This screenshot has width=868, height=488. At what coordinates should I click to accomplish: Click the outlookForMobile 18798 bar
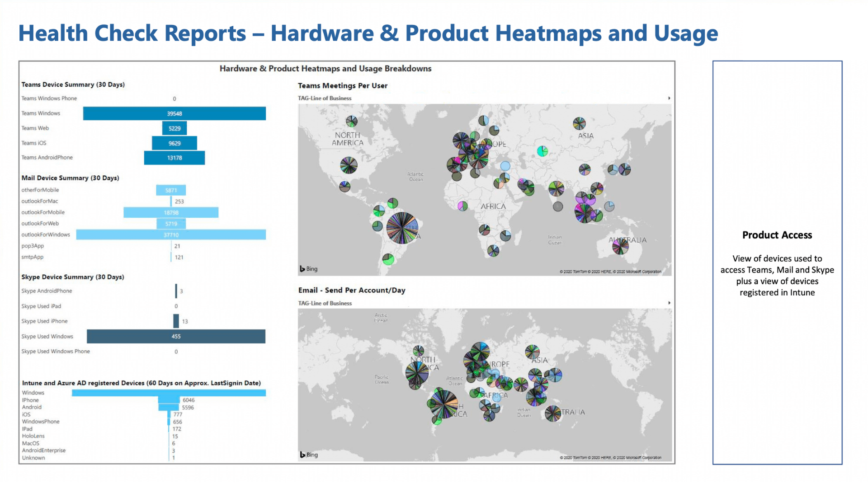point(171,212)
